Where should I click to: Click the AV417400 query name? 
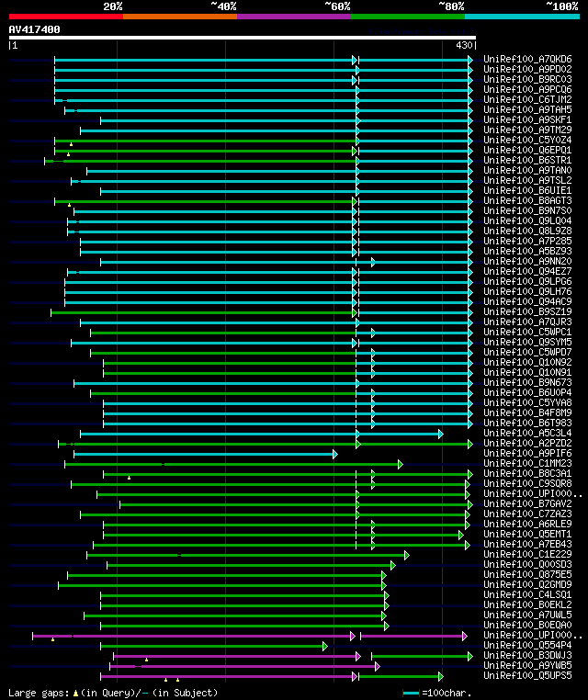(34, 29)
